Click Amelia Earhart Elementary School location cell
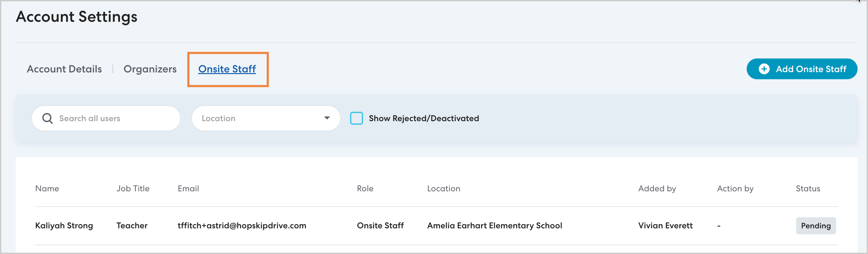The height and width of the screenshot is (254, 868). click(494, 226)
